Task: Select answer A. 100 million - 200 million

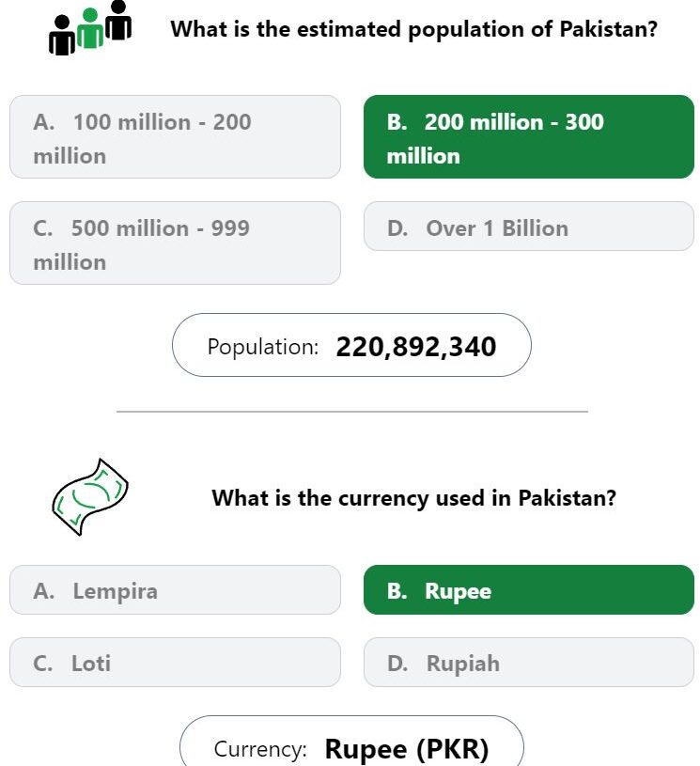Action: click(175, 137)
